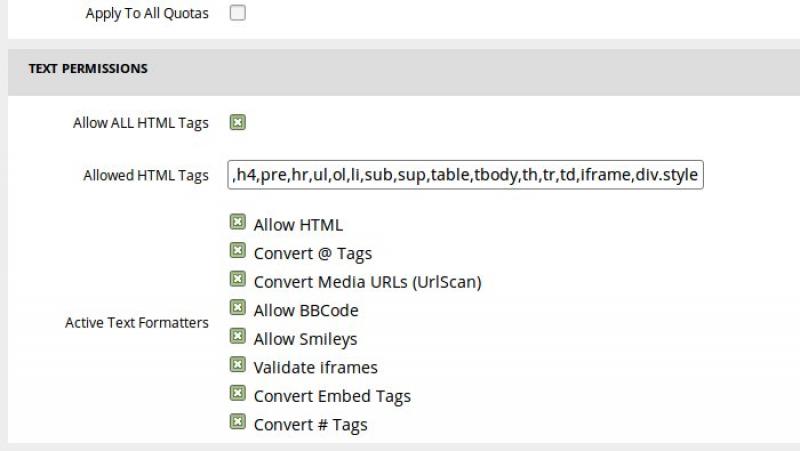The image size is (800, 451).
Task: Click into the Allowed HTML Tags field
Action: (x=466, y=175)
